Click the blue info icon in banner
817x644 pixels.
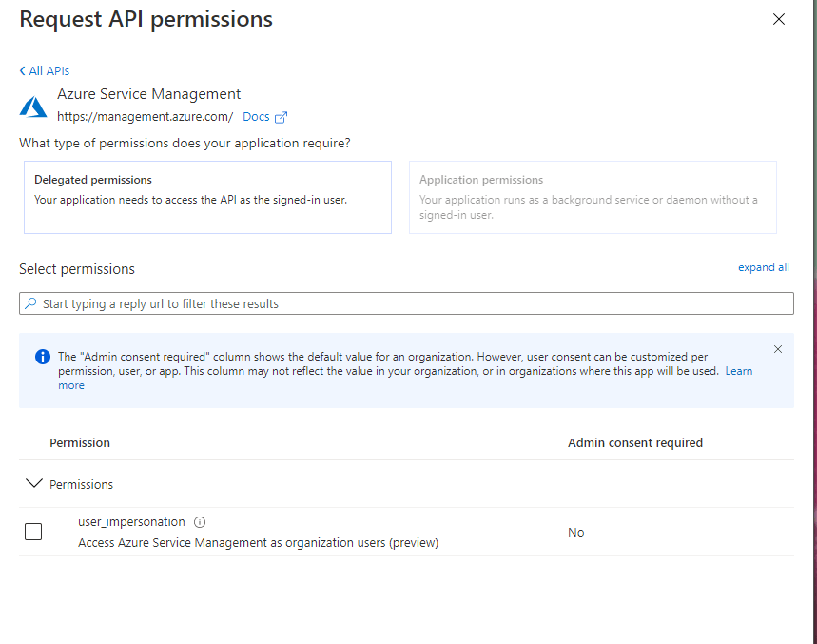pyautogui.click(x=43, y=357)
